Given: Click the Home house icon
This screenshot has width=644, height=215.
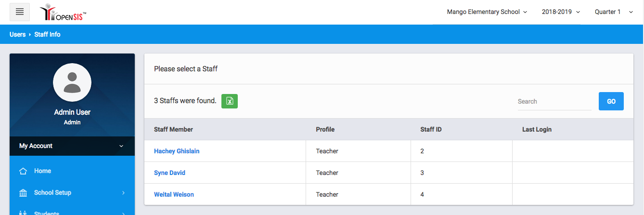Looking at the screenshot, I should coord(23,171).
